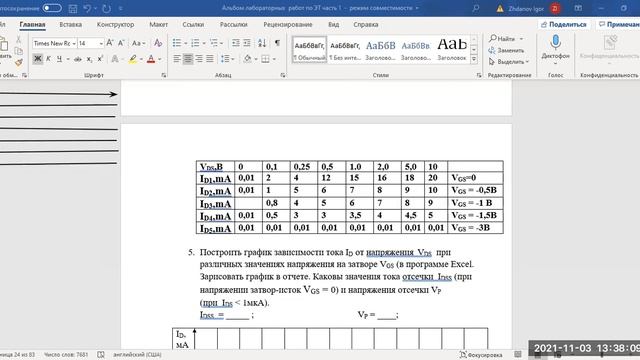Screen dimensions: 640x360
Task: Click the text effects A icon
Action: (115, 59)
